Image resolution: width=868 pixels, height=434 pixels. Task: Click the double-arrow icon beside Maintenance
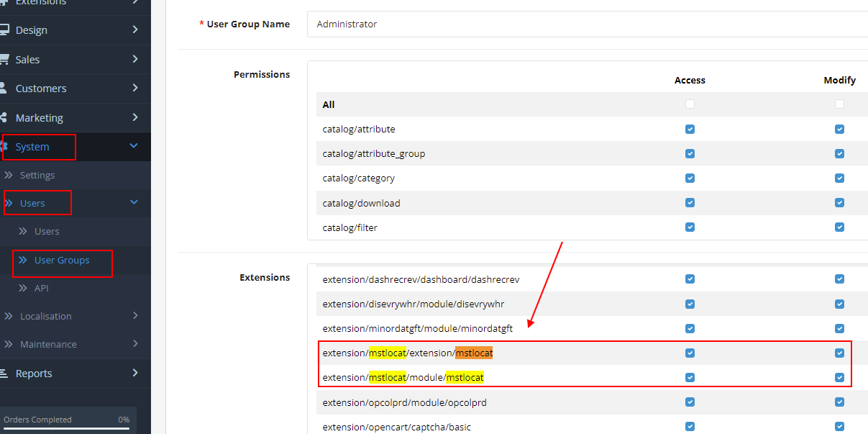[9, 344]
